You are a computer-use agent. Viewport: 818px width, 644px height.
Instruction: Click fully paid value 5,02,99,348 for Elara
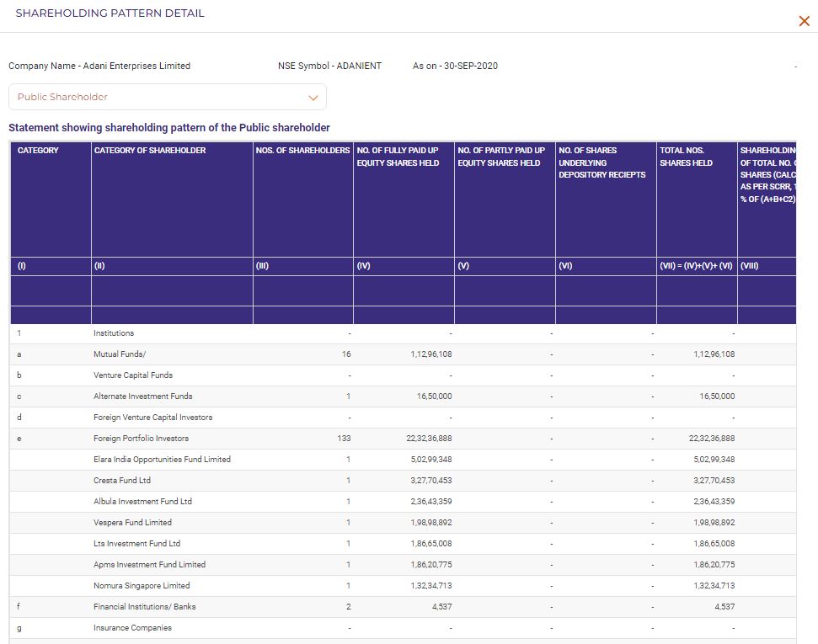(x=431, y=460)
